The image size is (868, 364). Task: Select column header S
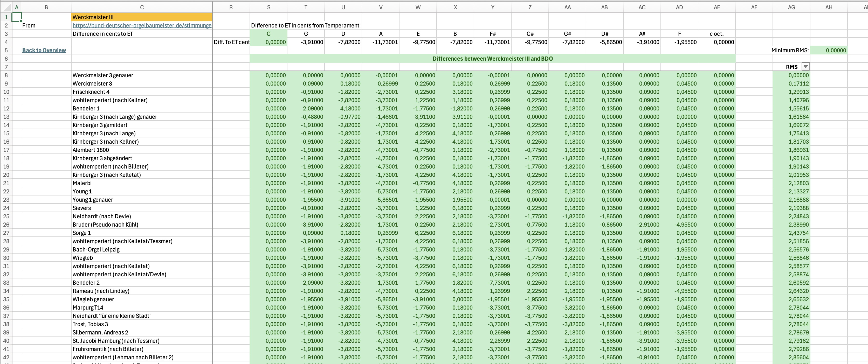click(268, 8)
